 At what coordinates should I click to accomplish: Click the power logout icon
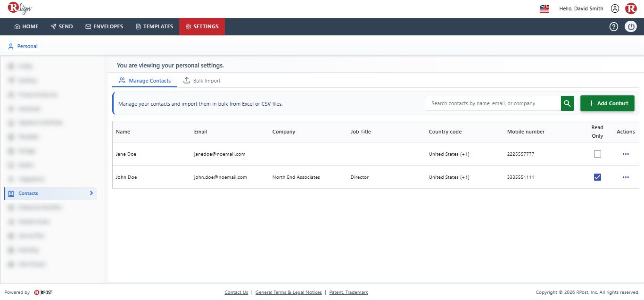[631, 27]
